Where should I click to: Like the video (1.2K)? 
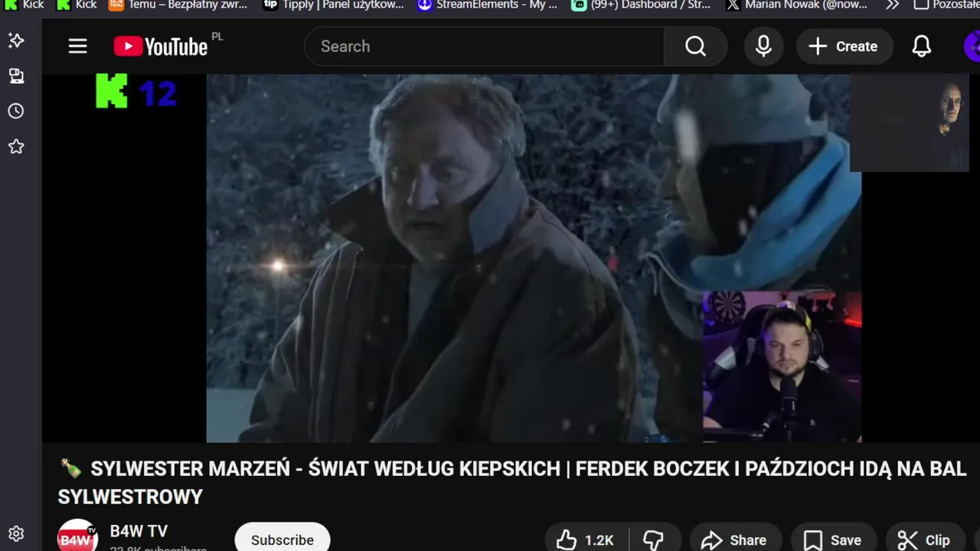(x=586, y=540)
